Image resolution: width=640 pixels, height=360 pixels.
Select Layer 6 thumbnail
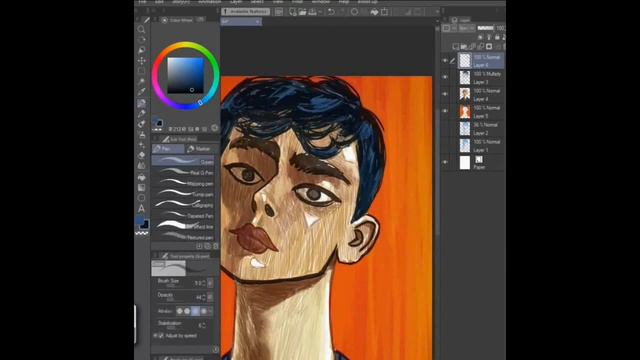click(x=465, y=60)
